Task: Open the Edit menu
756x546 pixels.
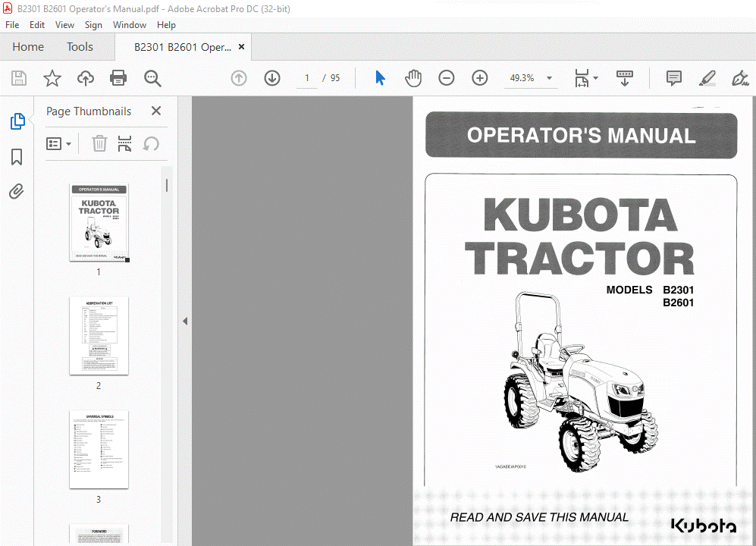Action: pyautogui.click(x=36, y=25)
